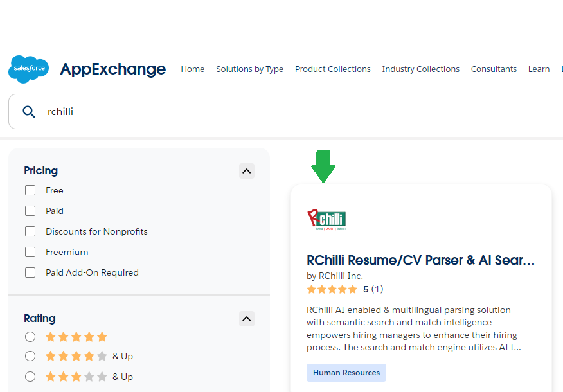Click the green down arrow icon
Image resolution: width=563 pixels, height=392 pixels.
[323, 166]
